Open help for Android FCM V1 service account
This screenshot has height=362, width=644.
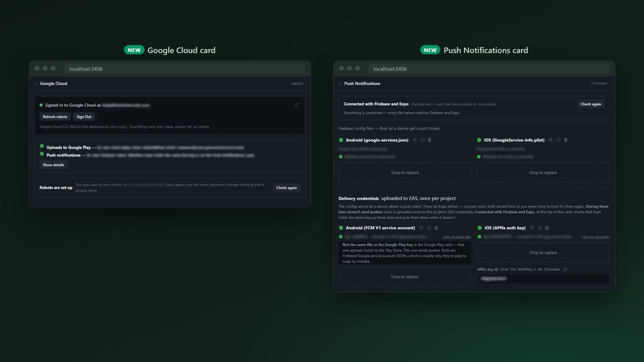421,228
